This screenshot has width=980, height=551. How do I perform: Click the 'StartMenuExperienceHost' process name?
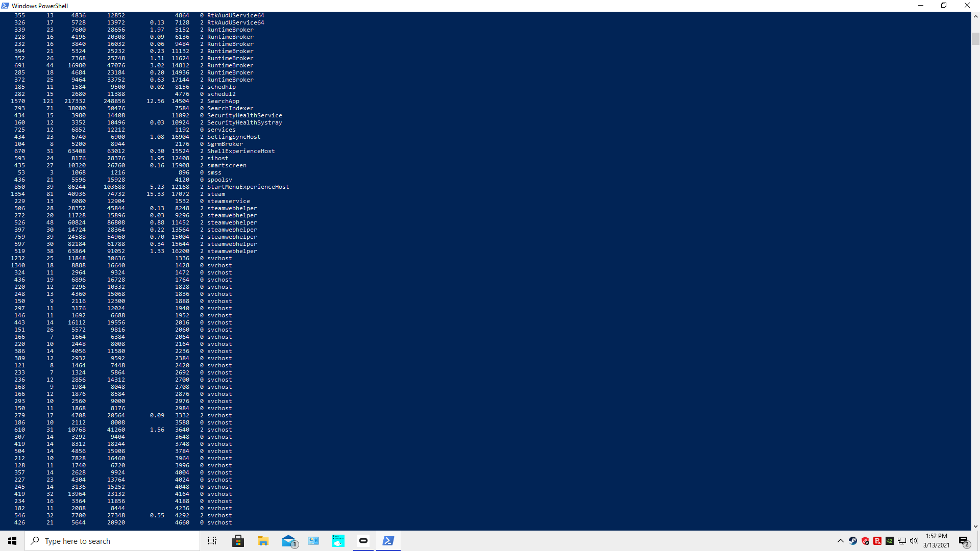(248, 187)
